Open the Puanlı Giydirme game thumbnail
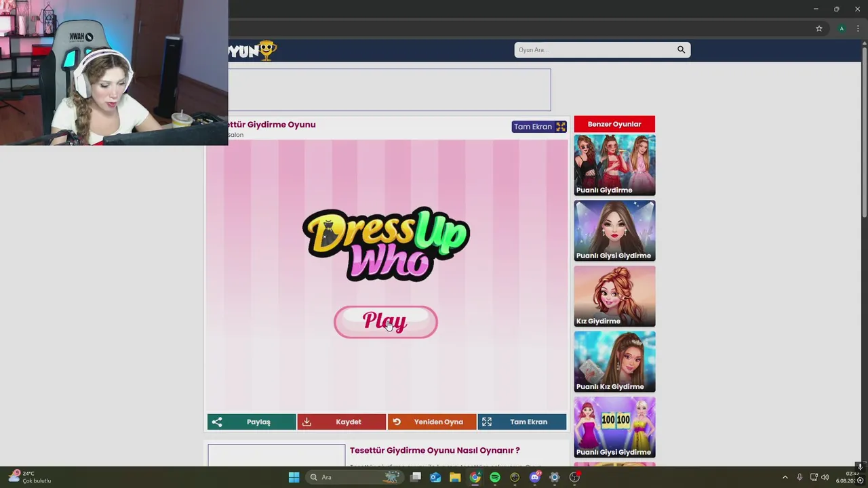Image resolution: width=868 pixels, height=488 pixels. click(614, 165)
